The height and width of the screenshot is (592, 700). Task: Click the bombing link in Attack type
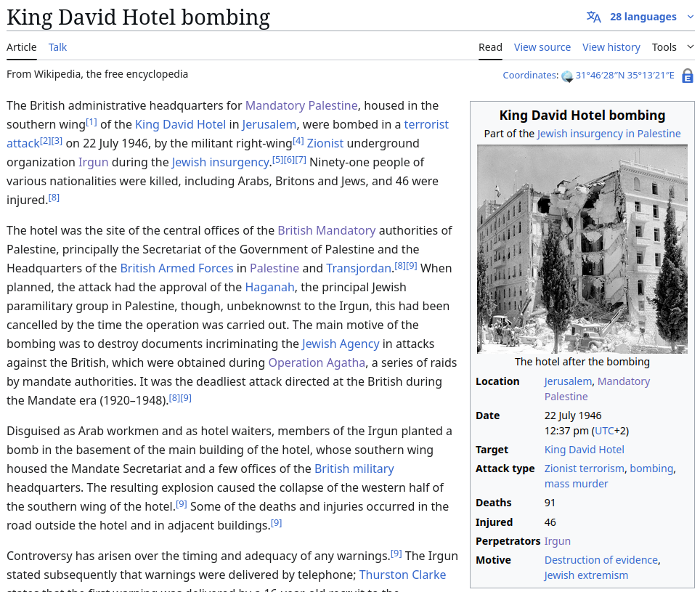point(651,469)
